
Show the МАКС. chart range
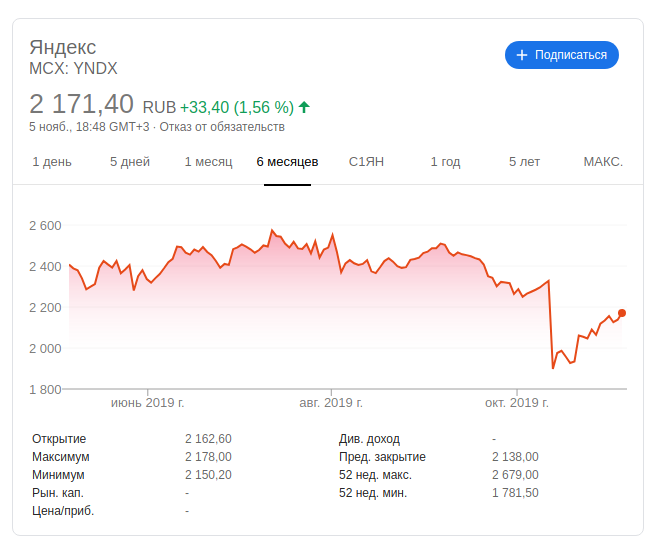(x=603, y=162)
